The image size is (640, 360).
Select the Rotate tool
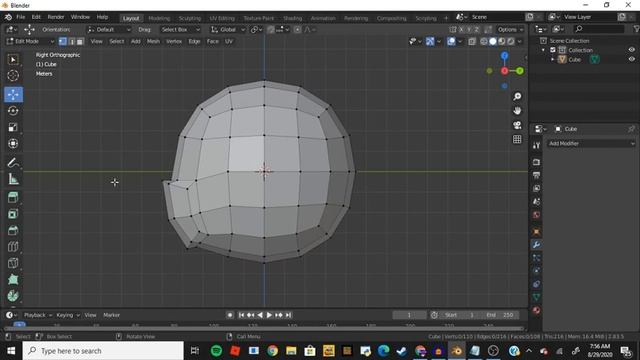13,111
